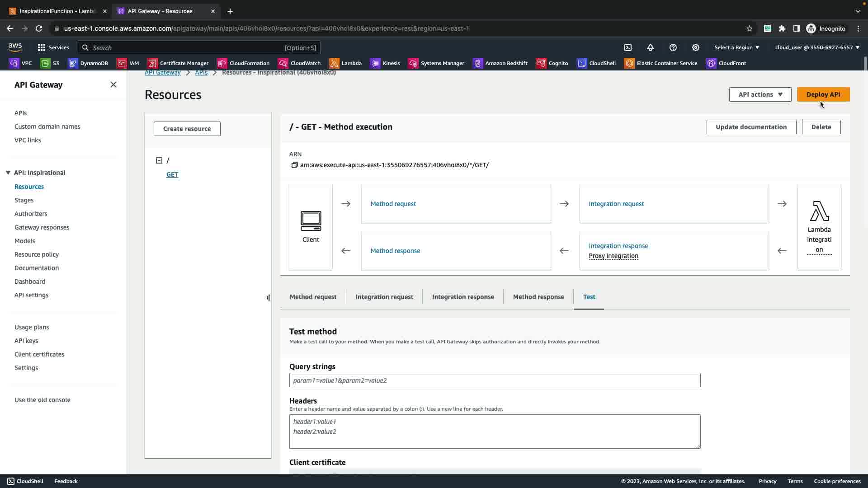Viewport: 868px width, 488px height.
Task: Click the help question mark icon
Action: tap(673, 47)
